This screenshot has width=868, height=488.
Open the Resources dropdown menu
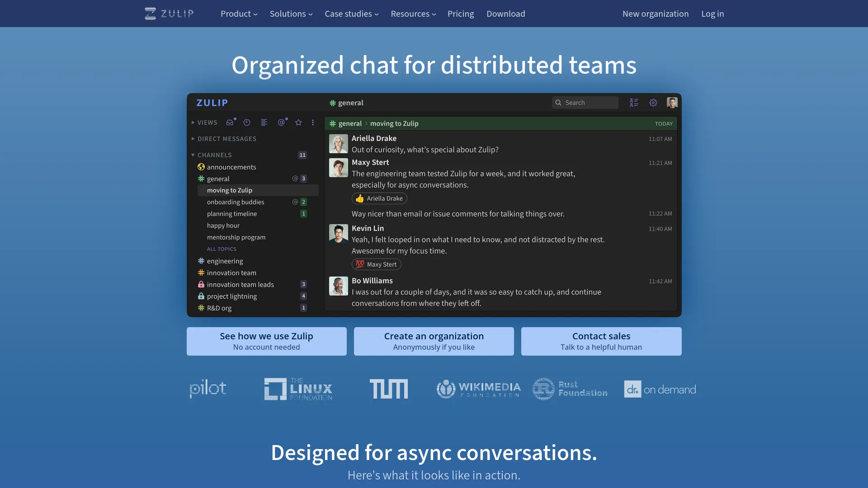[x=413, y=14]
